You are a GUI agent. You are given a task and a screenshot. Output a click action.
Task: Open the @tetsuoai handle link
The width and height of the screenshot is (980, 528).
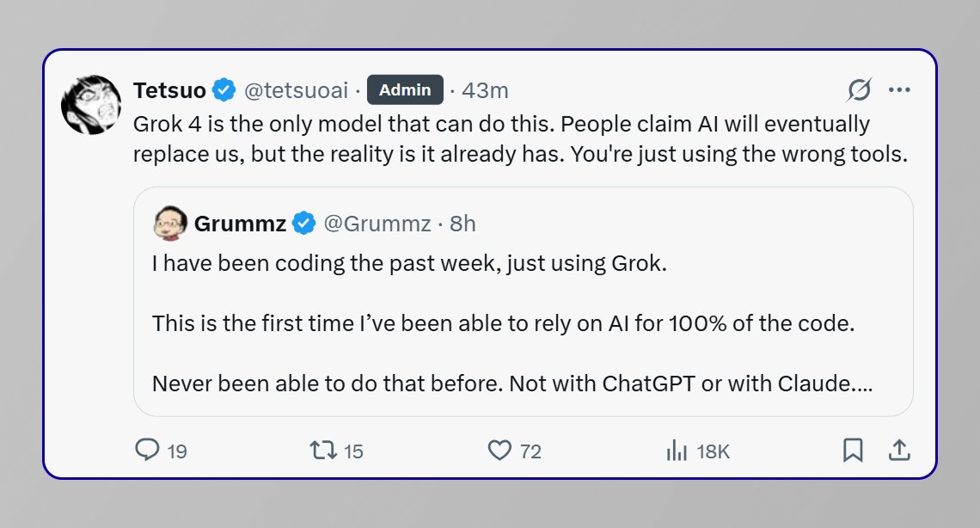click(x=297, y=89)
